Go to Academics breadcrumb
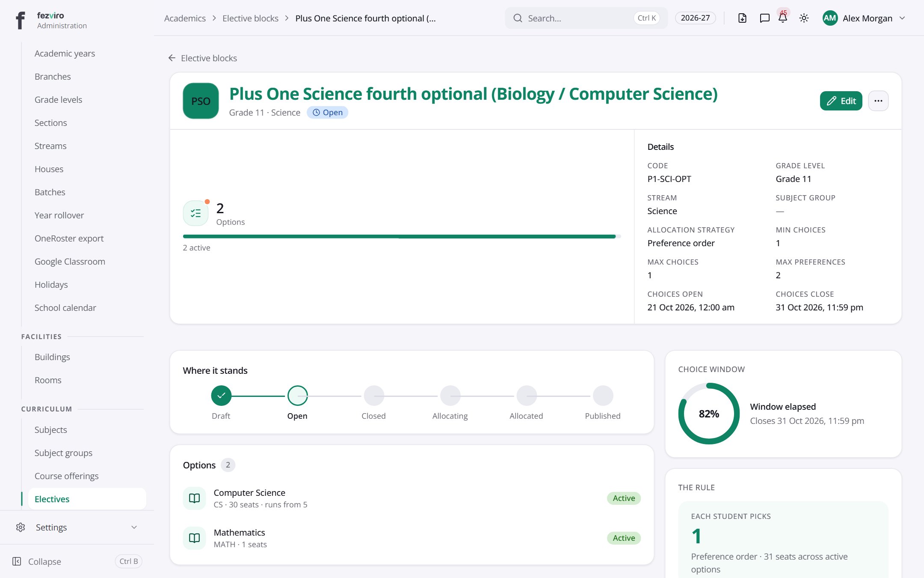The image size is (924, 578). coord(185,18)
